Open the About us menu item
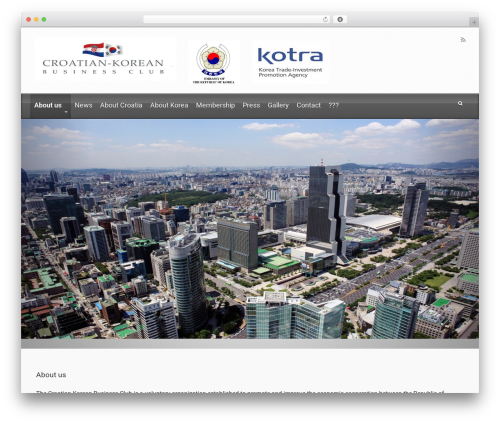The height and width of the screenshot is (423, 500). pos(48,105)
